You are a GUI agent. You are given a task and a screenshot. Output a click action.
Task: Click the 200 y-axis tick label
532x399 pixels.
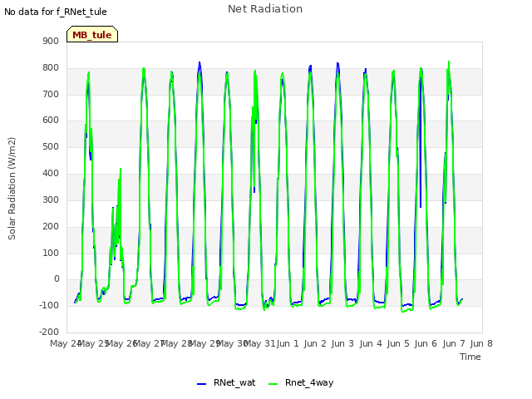tap(51, 226)
